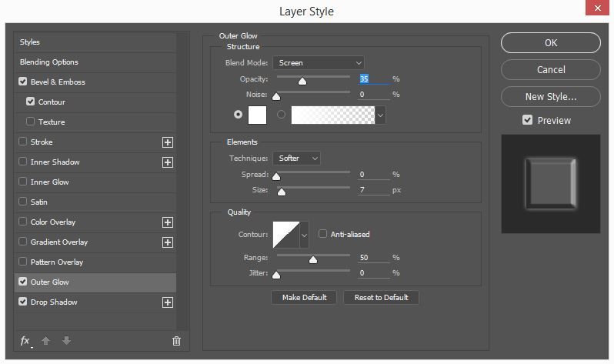
Task: Click the Noise slider handle
Action: click(x=276, y=96)
